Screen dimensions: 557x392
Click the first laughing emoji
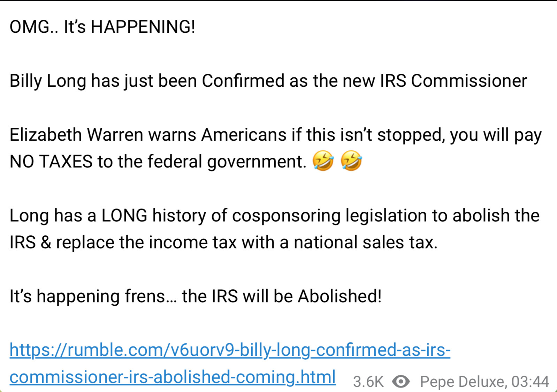[x=323, y=161]
